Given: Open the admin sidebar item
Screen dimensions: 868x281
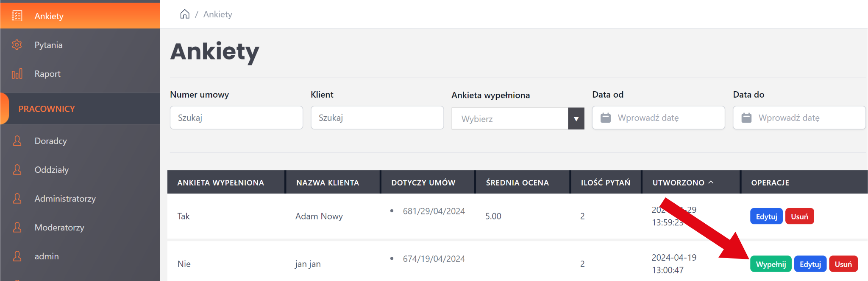Looking at the screenshot, I should click(47, 256).
